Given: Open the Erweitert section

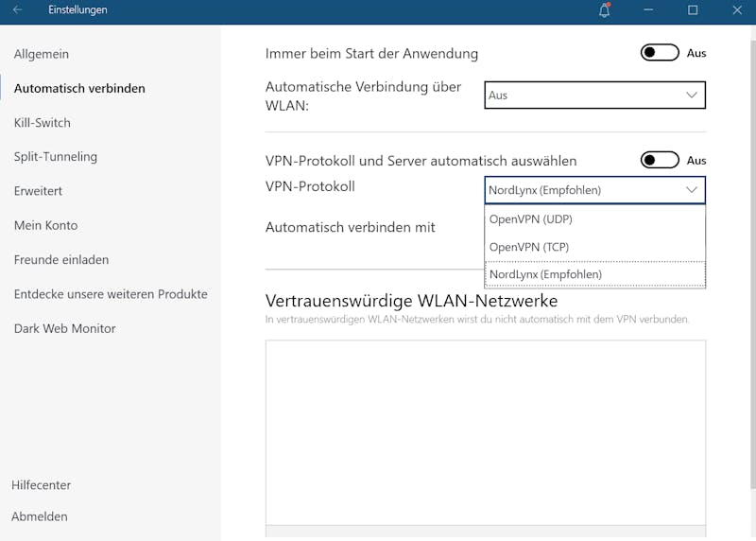Looking at the screenshot, I should [x=38, y=191].
